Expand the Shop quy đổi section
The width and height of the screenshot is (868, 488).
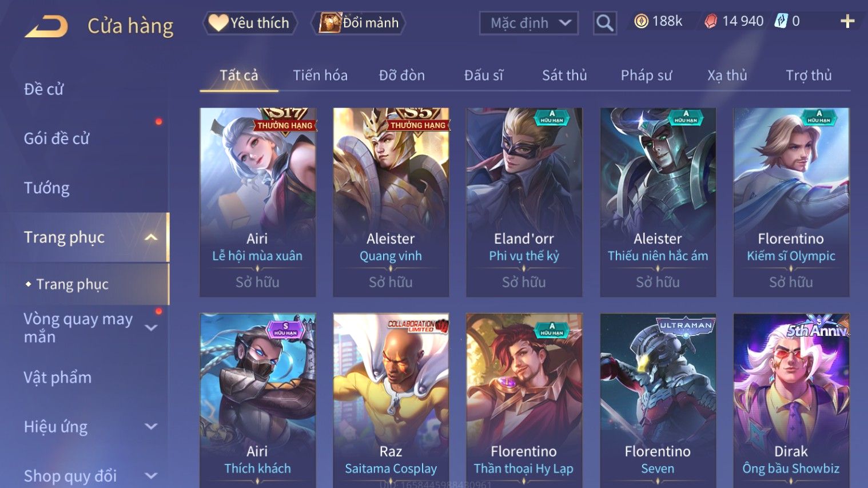(151, 476)
